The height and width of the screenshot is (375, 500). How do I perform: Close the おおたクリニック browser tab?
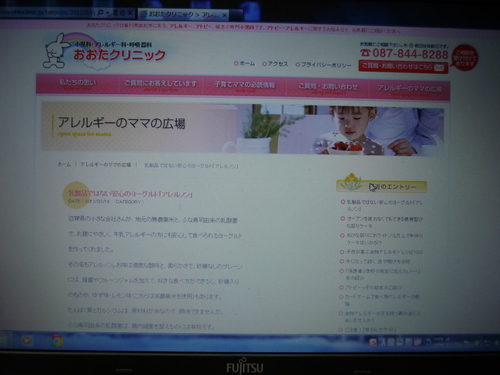point(225,15)
